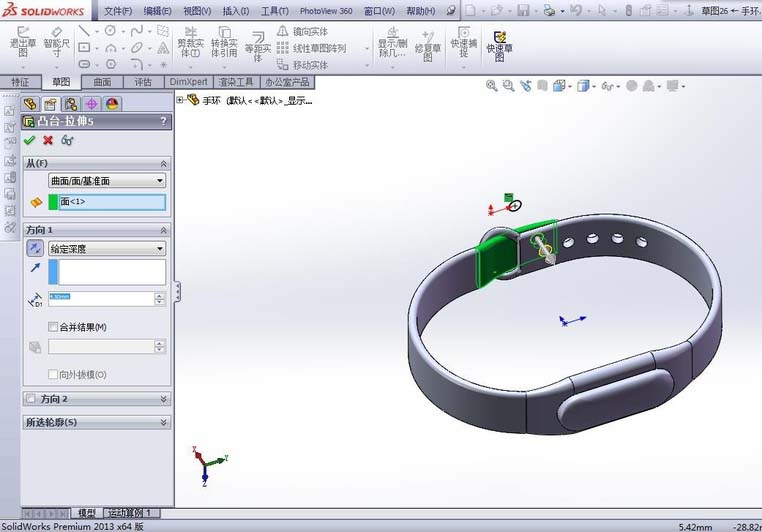This screenshot has height=532, width=762.
Task: Expand the 手环 feature tree node
Action: pyautogui.click(x=180, y=99)
